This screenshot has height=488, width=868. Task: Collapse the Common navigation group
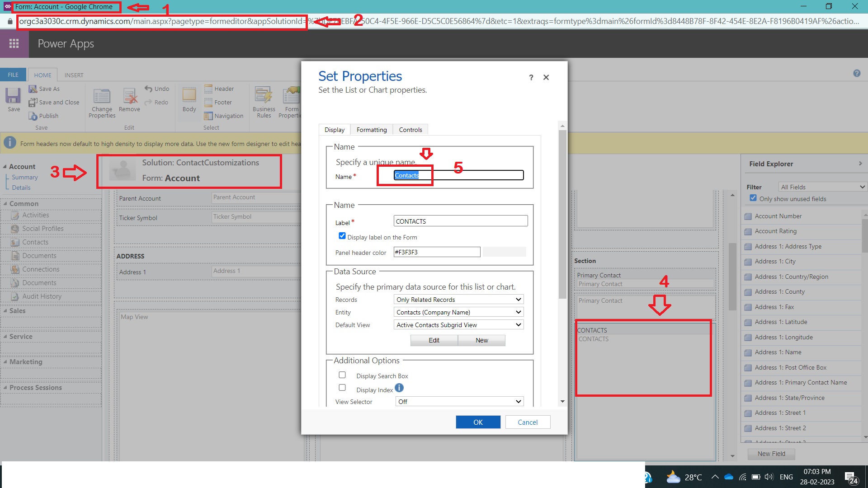[x=5, y=204]
